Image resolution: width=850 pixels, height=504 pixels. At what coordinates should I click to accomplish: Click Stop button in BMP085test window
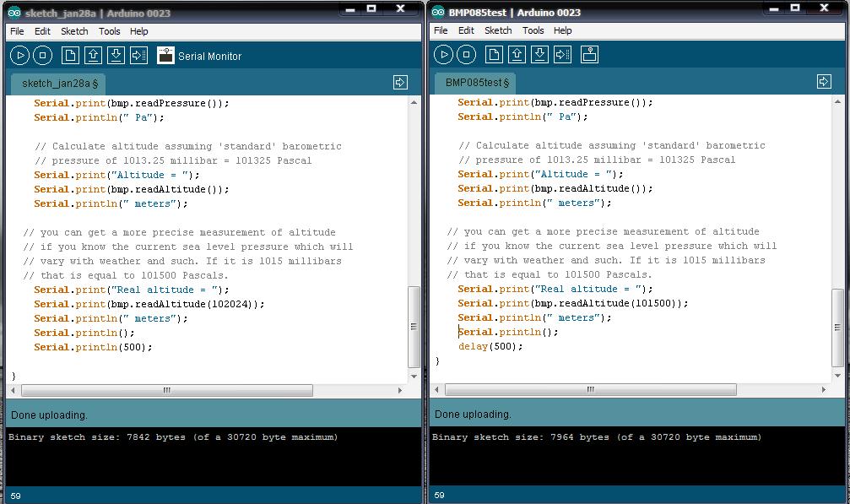(x=466, y=54)
